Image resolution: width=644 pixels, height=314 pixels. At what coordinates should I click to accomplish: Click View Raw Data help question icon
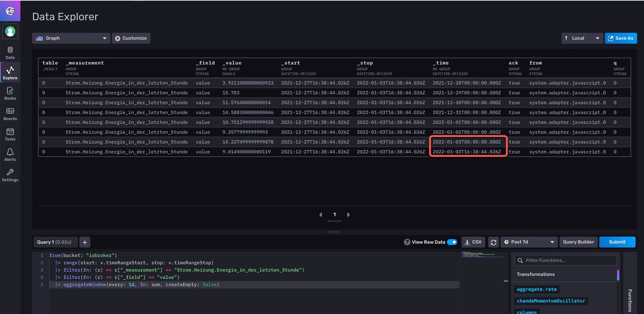point(407,242)
